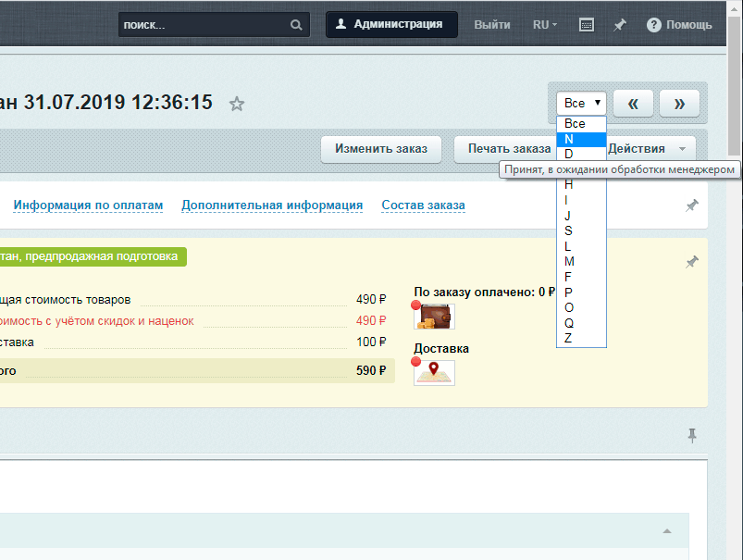The width and height of the screenshot is (743, 560).
Task: Pin the order totals yellow block
Action: (x=691, y=263)
